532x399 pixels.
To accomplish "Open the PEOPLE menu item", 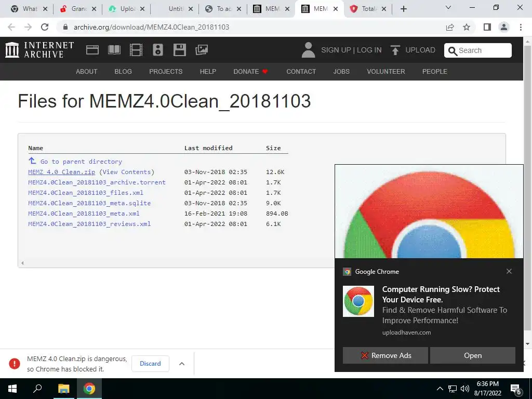I will point(435,72).
